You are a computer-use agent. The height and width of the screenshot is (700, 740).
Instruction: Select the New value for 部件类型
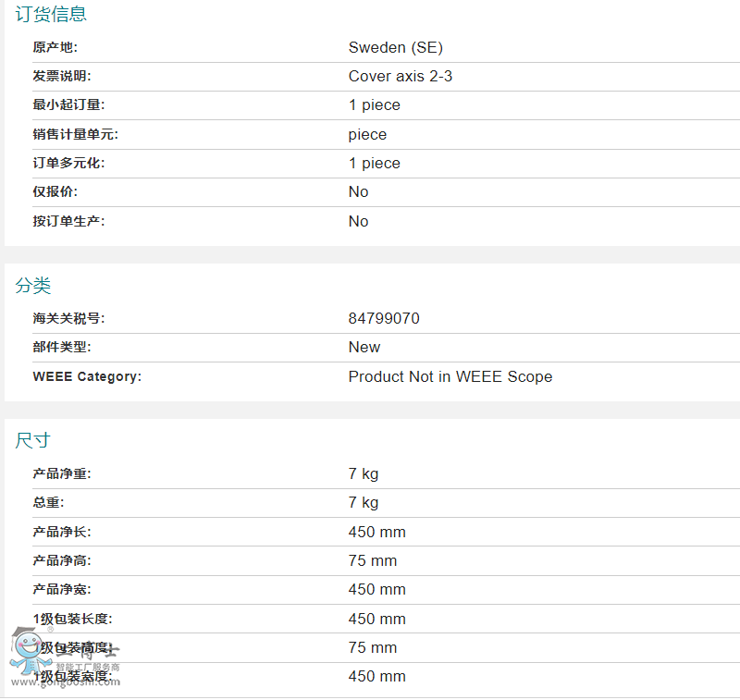pos(364,347)
